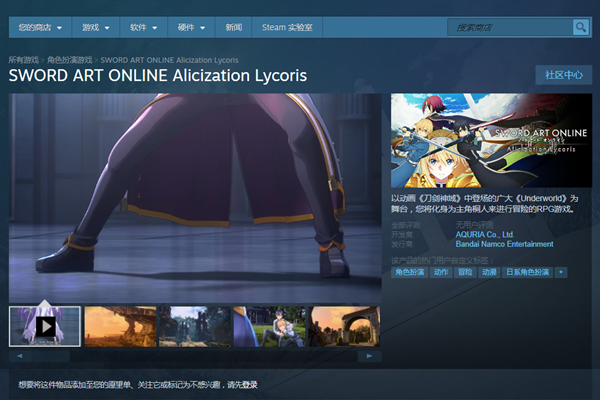Select the 动作 tag
Viewport: 600px width, 400px height.
(x=441, y=272)
